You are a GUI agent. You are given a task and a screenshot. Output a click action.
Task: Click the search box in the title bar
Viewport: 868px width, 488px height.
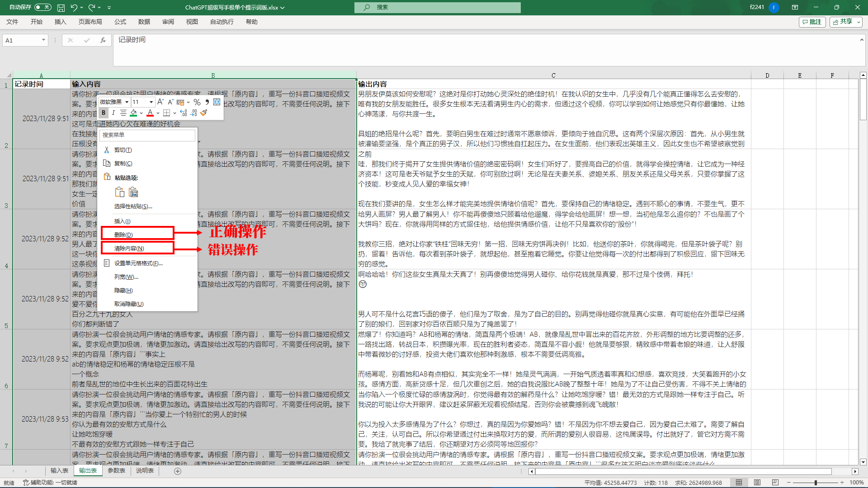(437, 7)
